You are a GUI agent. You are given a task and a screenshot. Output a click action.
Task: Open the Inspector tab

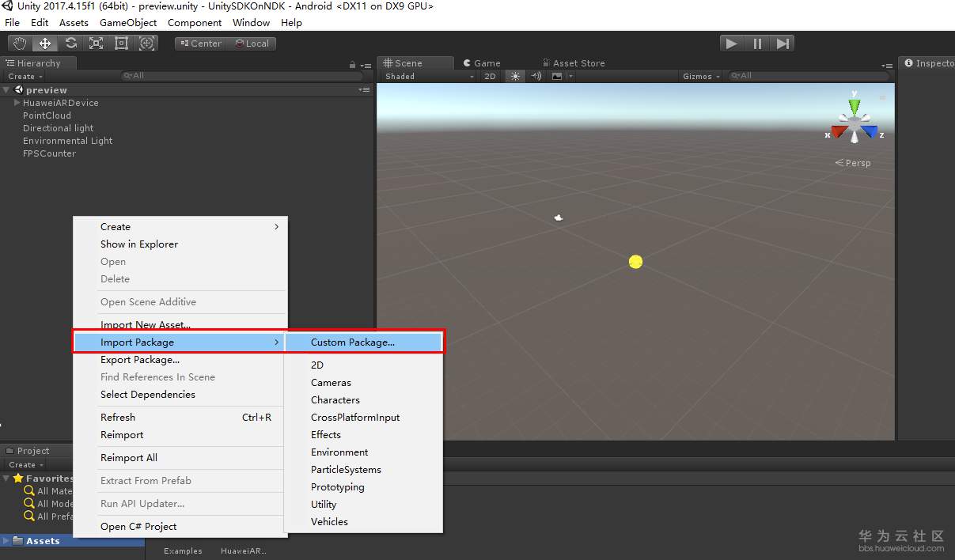point(927,63)
